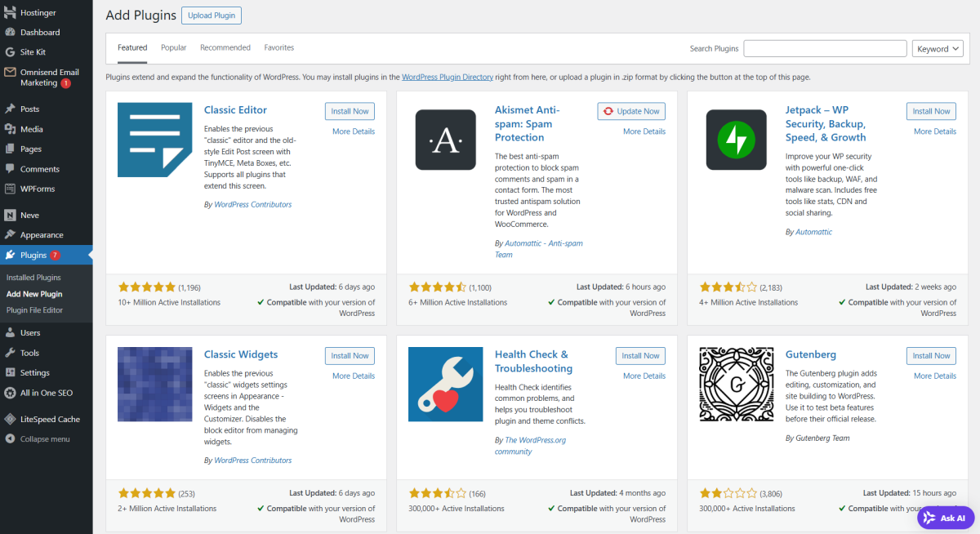Click the Akismet Anti-spam plugin icon

[445, 140]
